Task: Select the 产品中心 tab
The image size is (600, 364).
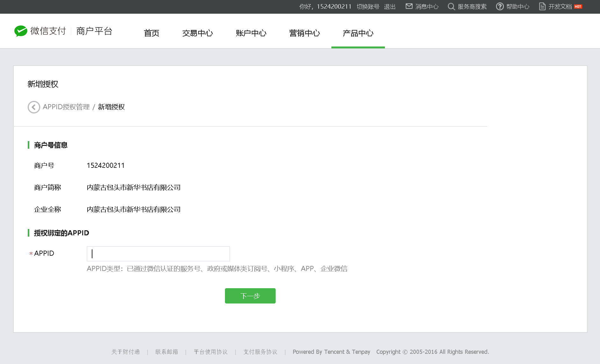Action: pos(358,33)
